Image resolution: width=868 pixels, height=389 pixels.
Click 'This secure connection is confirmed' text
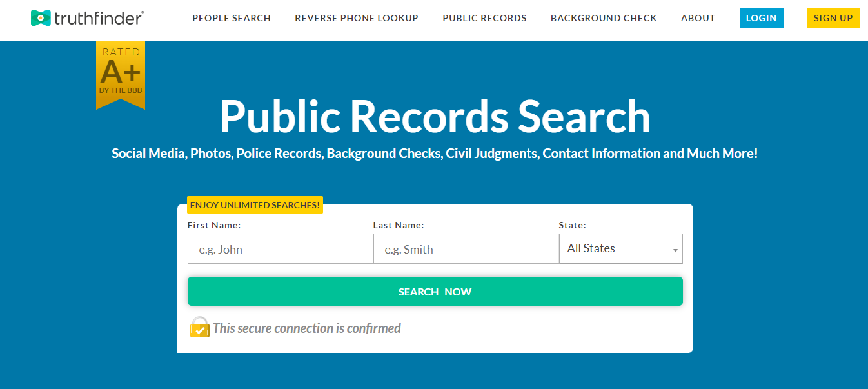coord(307,328)
